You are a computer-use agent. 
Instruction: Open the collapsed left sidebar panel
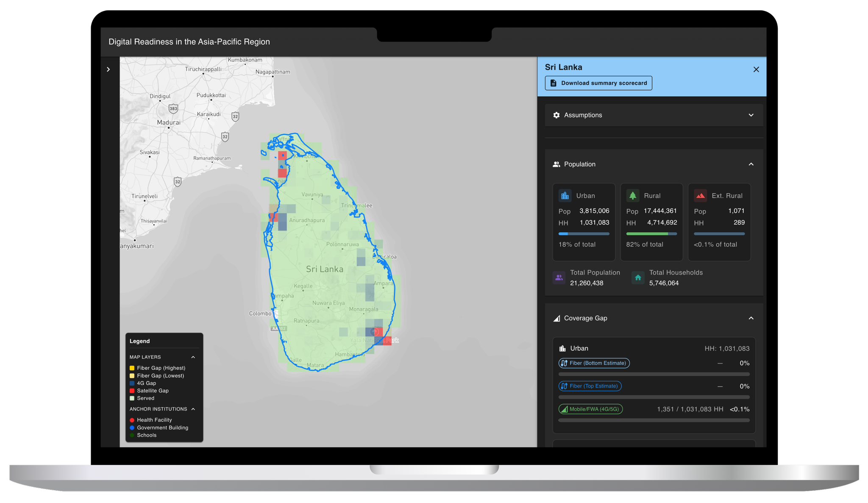click(108, 69)
